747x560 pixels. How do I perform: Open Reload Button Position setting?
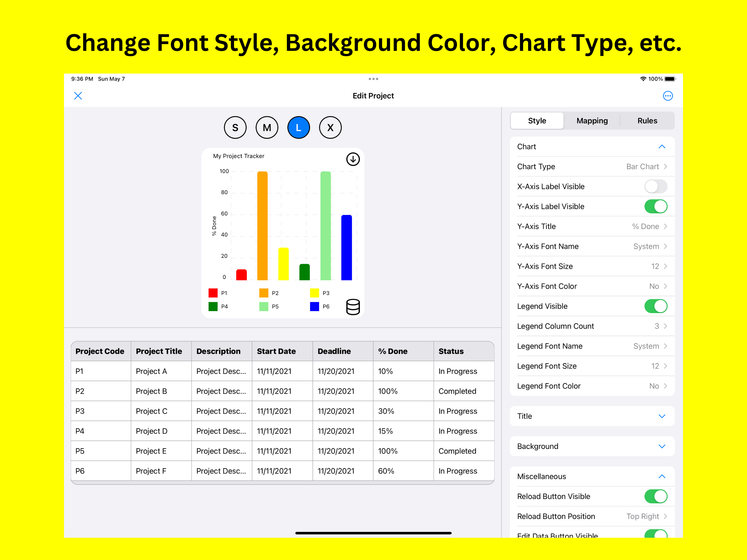592,516
